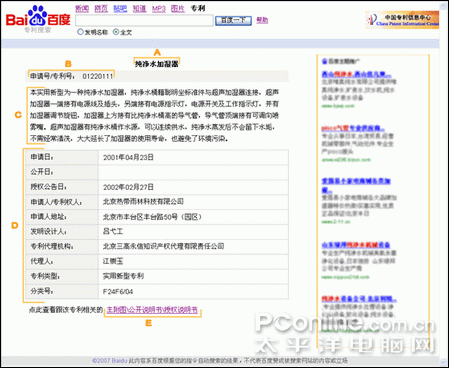Screen dimensions: 449x368
Task: Open the first sponsored link under 百度主题推广
Action: 356,74
